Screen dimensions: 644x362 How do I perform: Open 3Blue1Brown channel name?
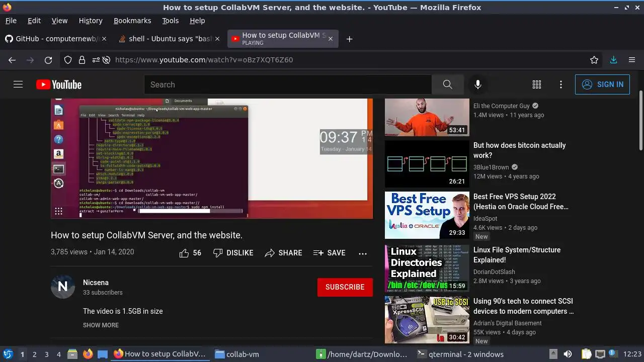(491, 167)
